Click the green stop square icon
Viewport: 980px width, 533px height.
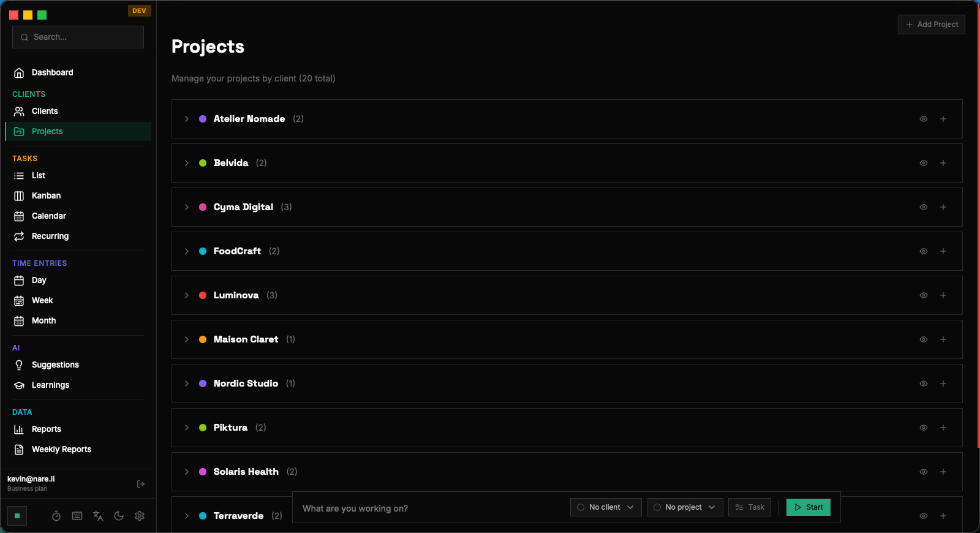(x=17, y=516)
